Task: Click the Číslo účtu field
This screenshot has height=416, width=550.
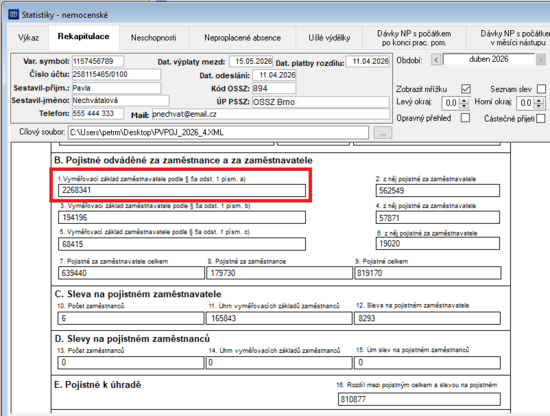Action: pyautogui.click(x=116, y=74)
